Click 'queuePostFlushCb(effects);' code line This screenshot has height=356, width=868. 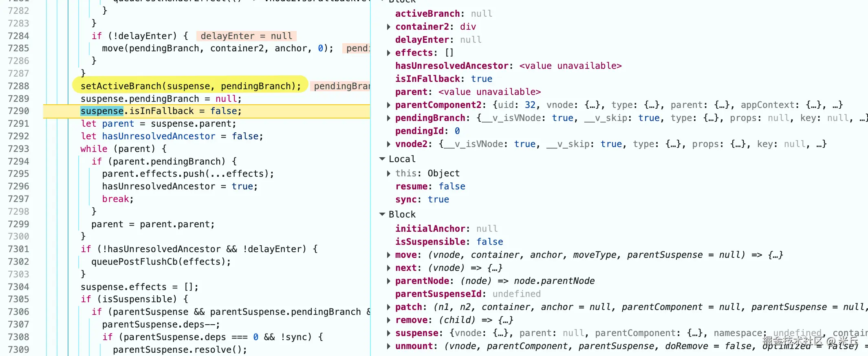tap(161, 262)
